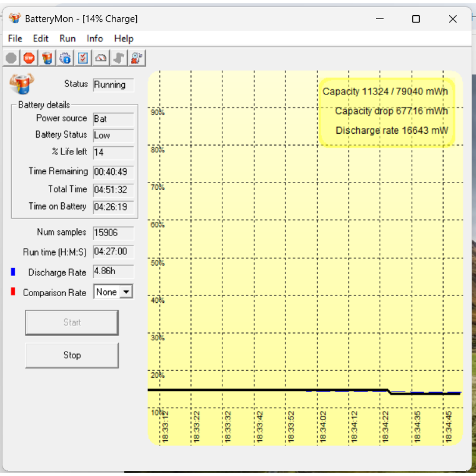Open the Help menu
This screenshot has width=476, height=476.
124,39
